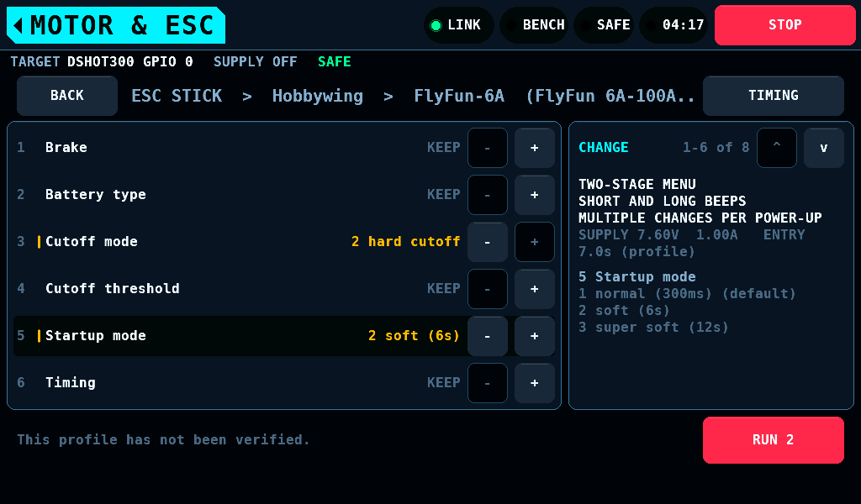
Task: Start the RUN 2 action
Action: coord(774,440)
